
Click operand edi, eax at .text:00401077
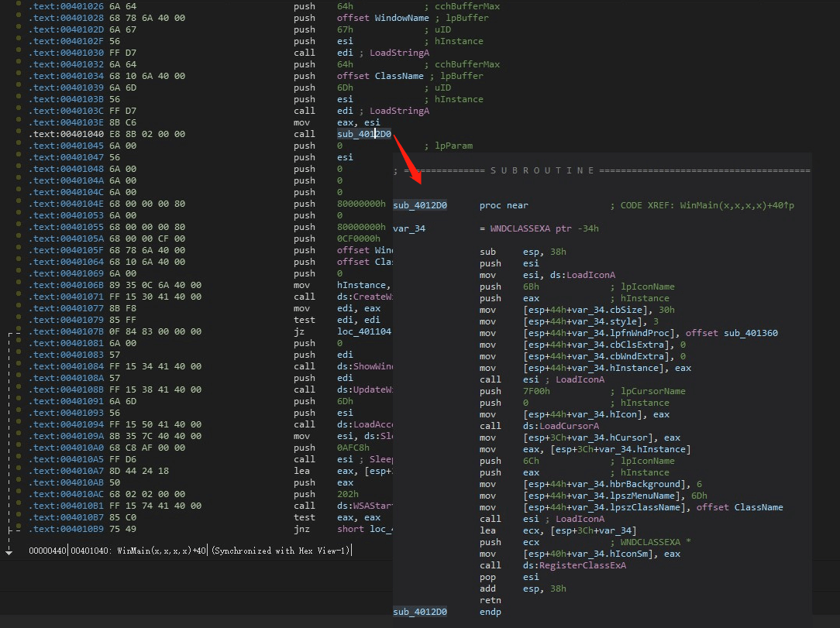coord(358,308)
